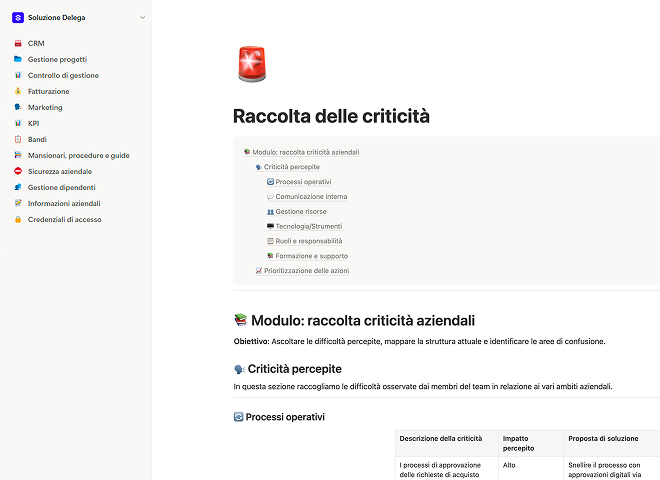Click the Raccolta delle criticità page title
Viewport: 660px width, 480px height.
pos(331,116)
